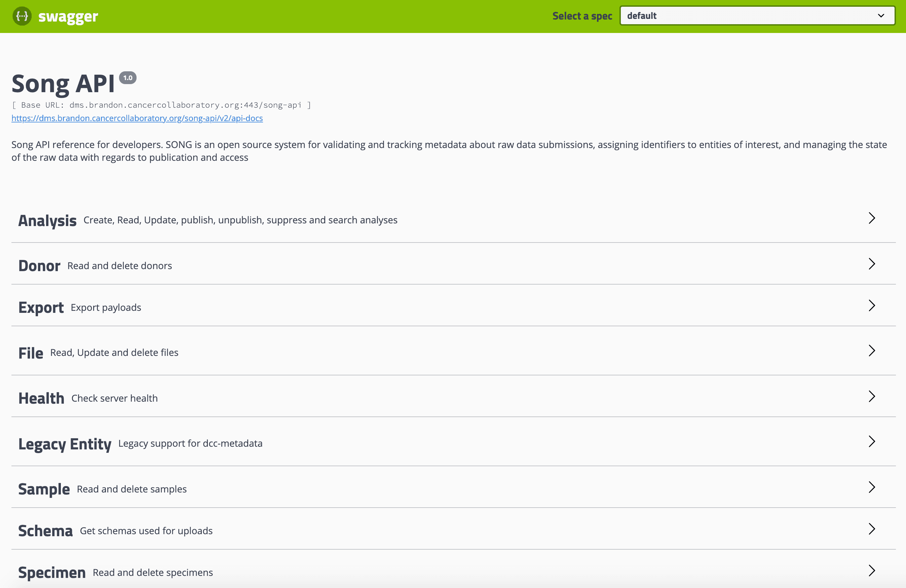Expand the Legacy Entity section chevron
Image resolution: width=906 pixels, height=588 pixels.
tap(872, 441)
